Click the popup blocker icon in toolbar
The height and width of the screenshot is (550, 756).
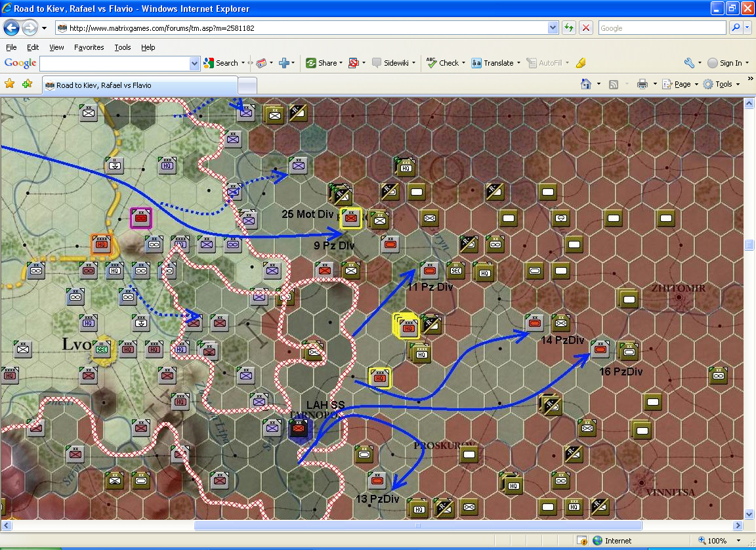[354, 63]
